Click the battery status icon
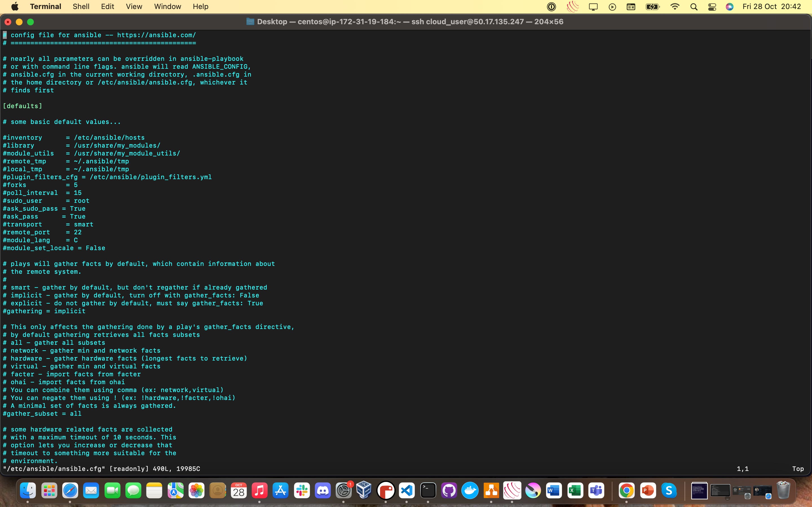Viewport: 812px width, 507px height. 653,7
